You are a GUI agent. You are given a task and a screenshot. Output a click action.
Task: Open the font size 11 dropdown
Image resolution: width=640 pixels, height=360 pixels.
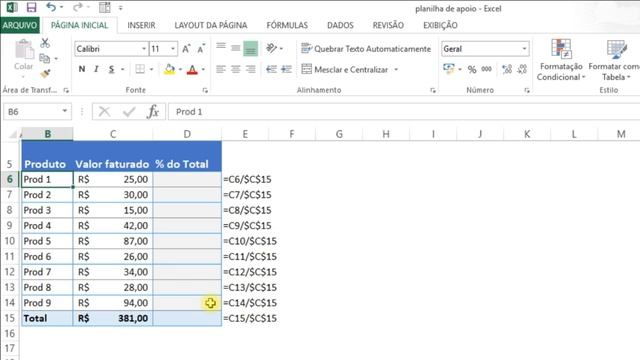(173, 49)
